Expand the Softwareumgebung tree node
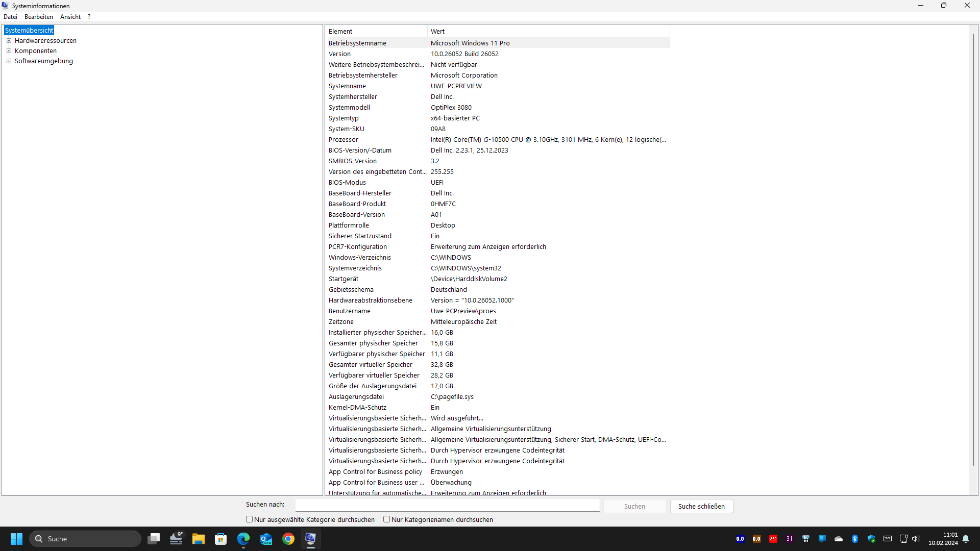Screen dimensions: 980x551 pyautogui.click(x=9, y=61)
